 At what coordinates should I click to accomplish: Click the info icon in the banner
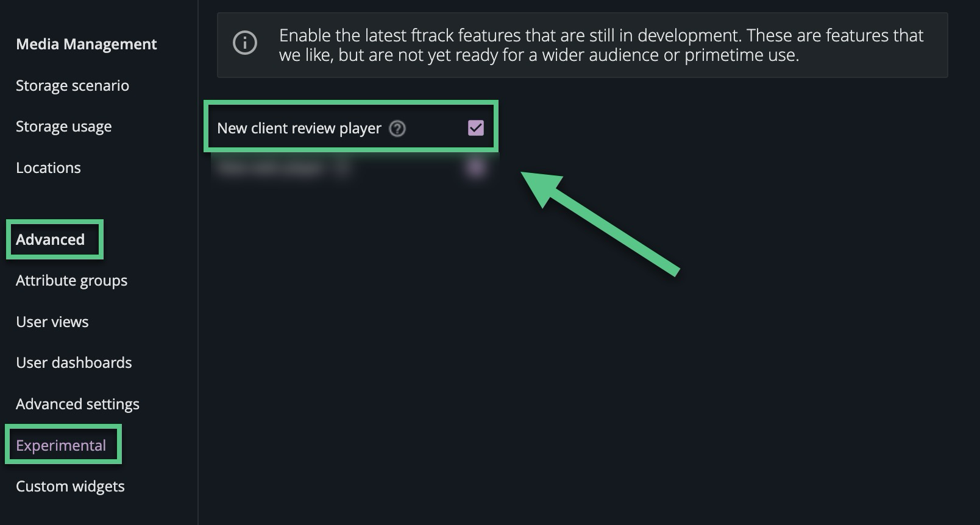click(x=245, y=44)
